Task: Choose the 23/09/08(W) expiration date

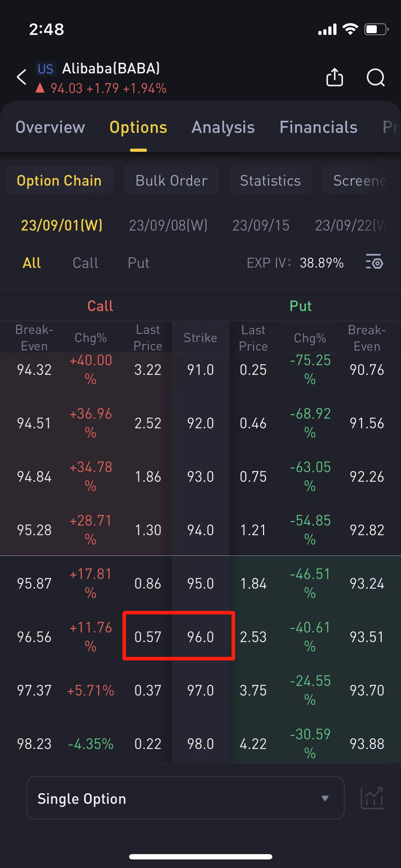Action: 168,225
